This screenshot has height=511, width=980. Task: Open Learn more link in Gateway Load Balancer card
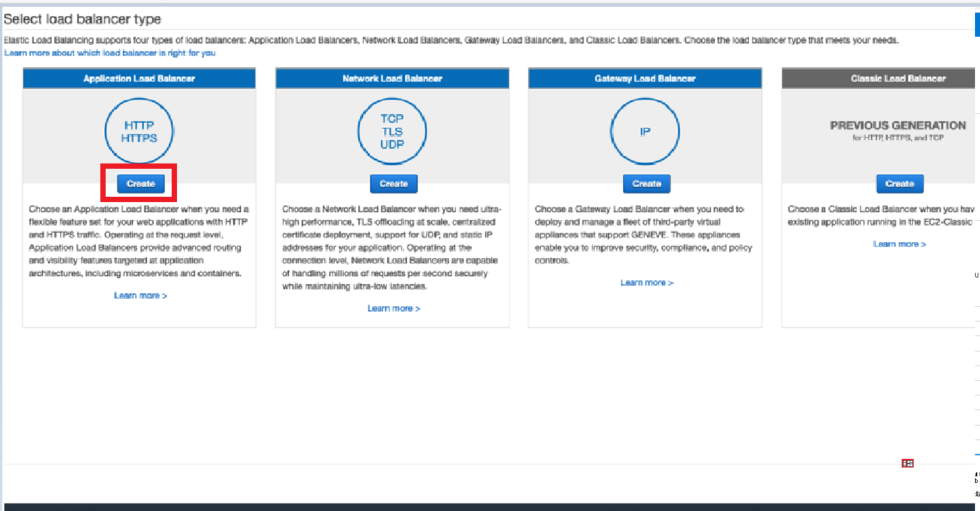click(647, 283)
